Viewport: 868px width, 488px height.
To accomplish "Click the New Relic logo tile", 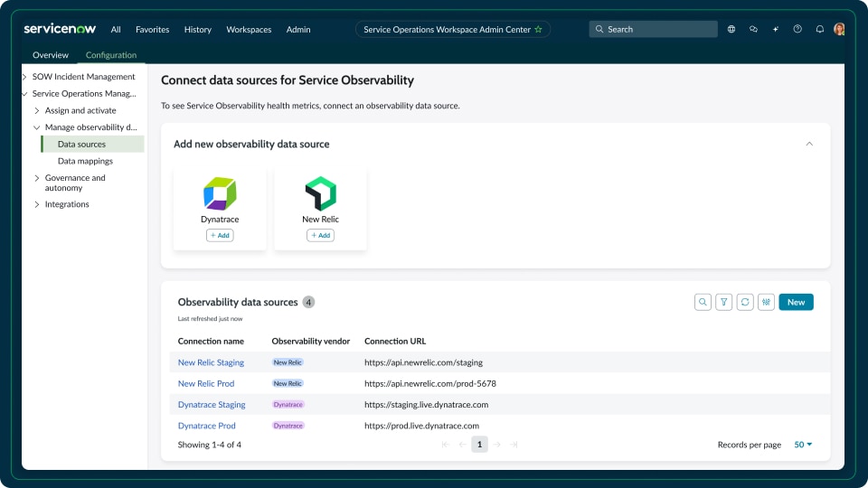I will [320, 193].
